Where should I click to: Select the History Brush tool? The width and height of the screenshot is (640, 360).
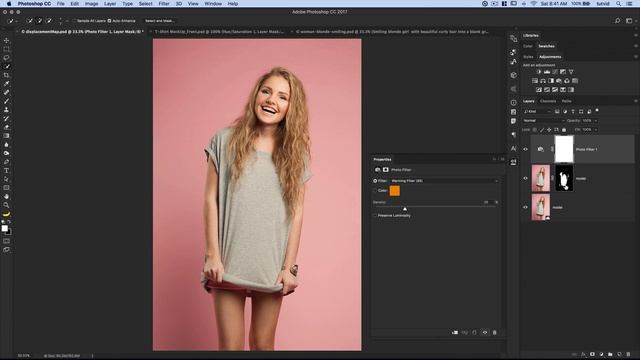tap(7, 118)
